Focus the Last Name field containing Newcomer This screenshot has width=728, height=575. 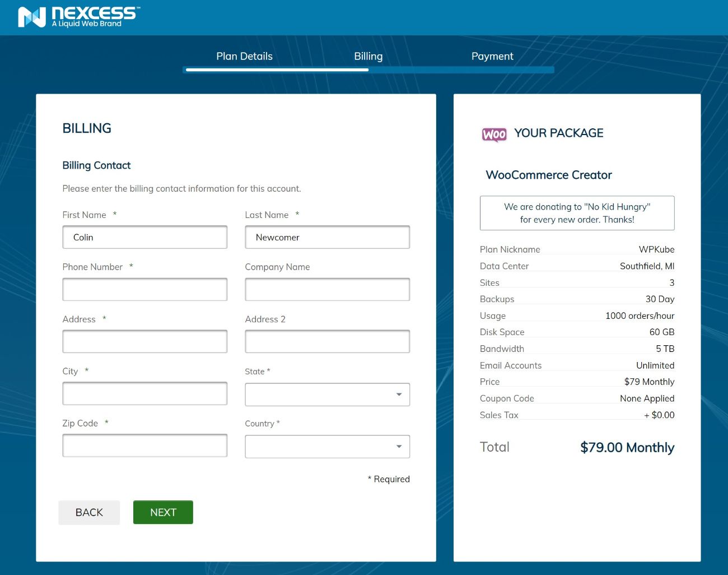click(328, 237)
